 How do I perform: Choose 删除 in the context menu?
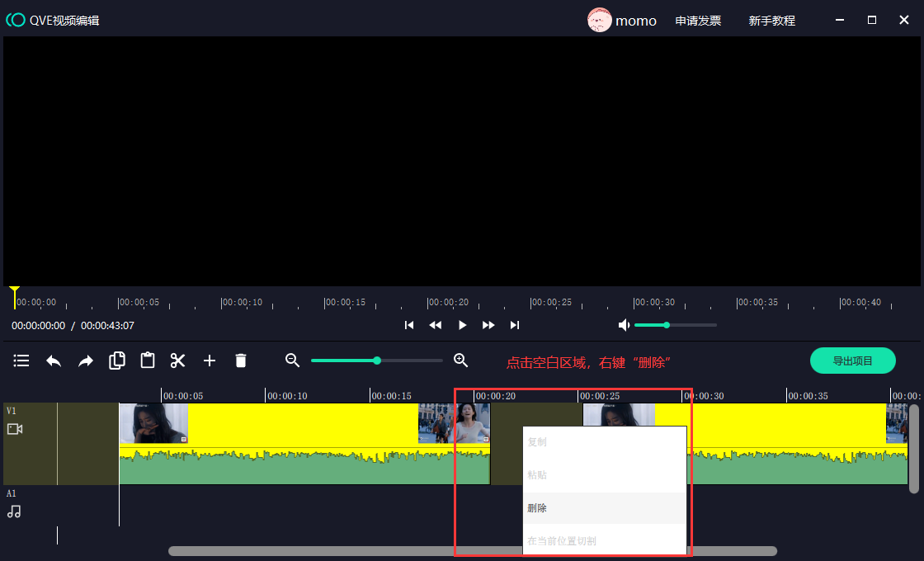[x=537, y=508]
